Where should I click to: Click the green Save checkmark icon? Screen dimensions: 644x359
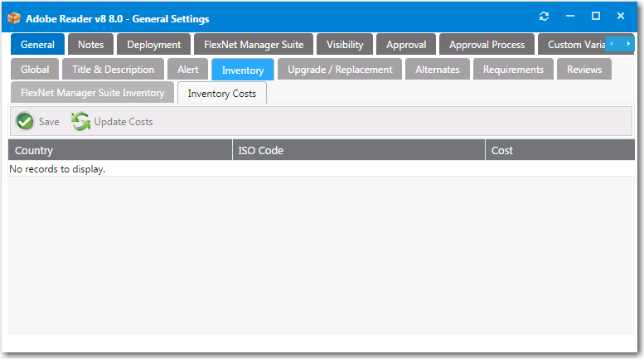click(25, 122)
